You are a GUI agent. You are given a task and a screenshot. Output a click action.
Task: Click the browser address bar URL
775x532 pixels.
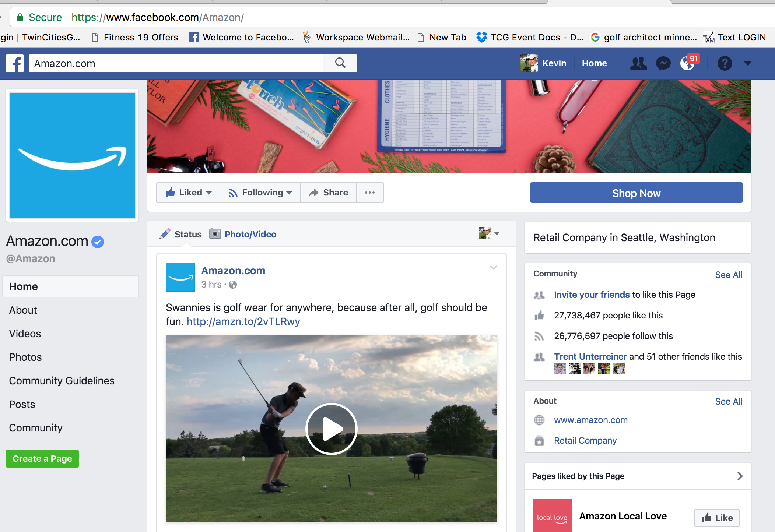[x=158, y=17]
